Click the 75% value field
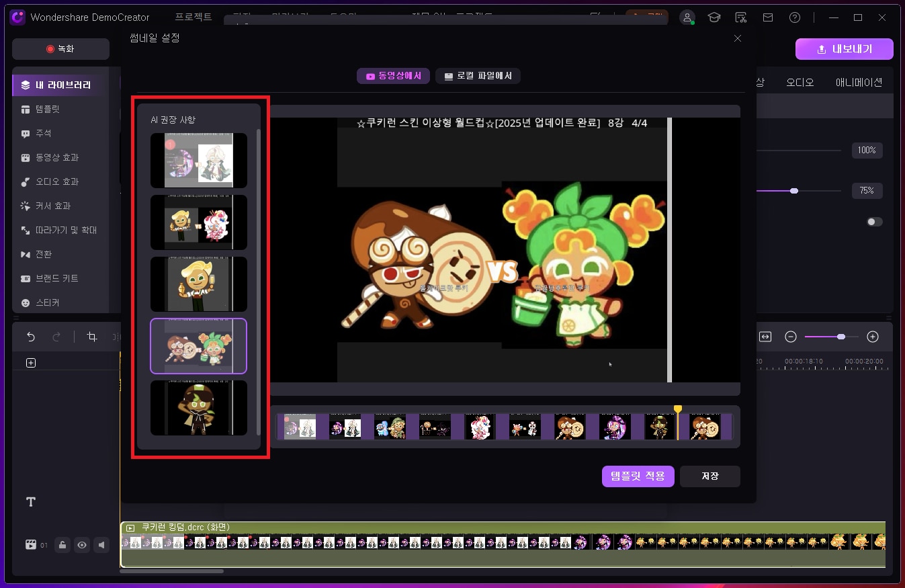905x588 pixels. [867, 191]
